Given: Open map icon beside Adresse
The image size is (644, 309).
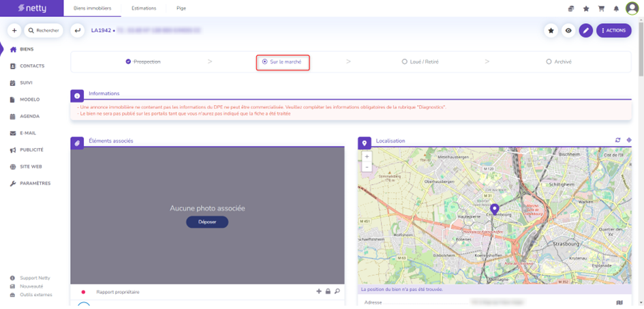Looking at the screenshot, I should (619, 302).
